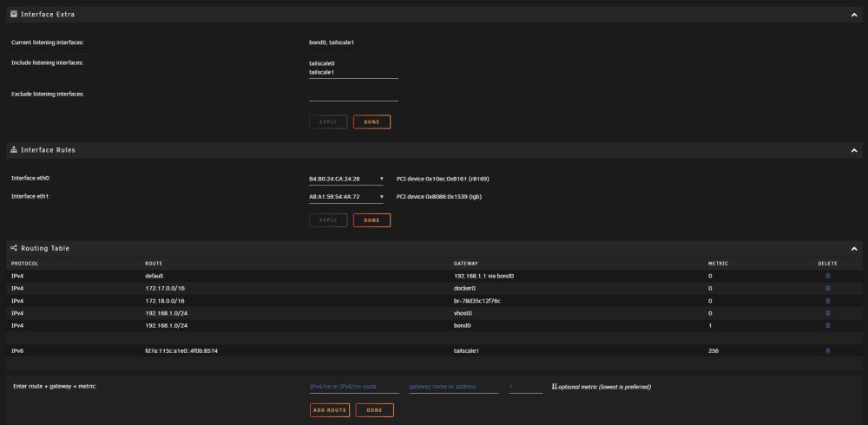Click the IPv6 protocol cell
Viewport: 868px width, 425px height.
point(17,351)
